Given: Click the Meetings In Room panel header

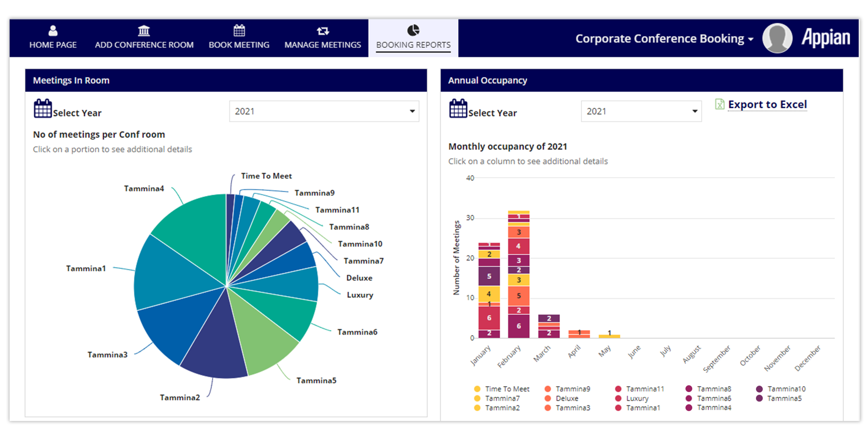Looking at the screenshot, I should coord(226,80).
